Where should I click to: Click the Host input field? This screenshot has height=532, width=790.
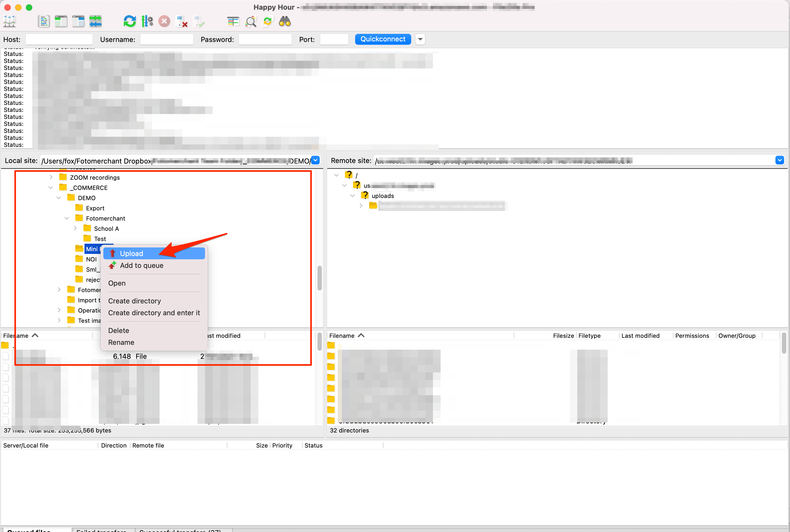59,39
